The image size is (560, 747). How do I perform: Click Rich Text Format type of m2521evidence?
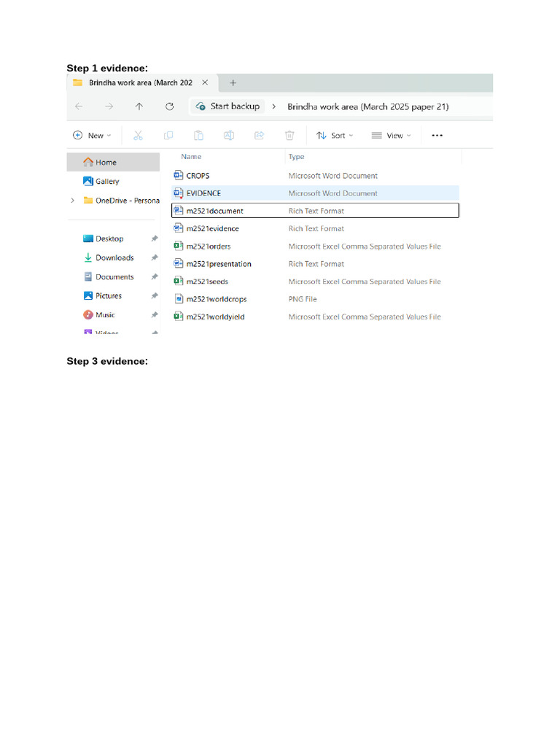tap(316, 228)
